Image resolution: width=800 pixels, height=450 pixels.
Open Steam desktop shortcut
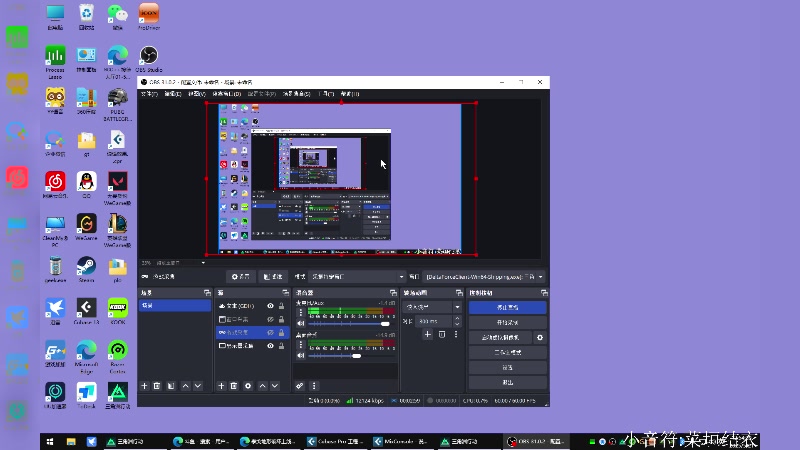point(86,270)
